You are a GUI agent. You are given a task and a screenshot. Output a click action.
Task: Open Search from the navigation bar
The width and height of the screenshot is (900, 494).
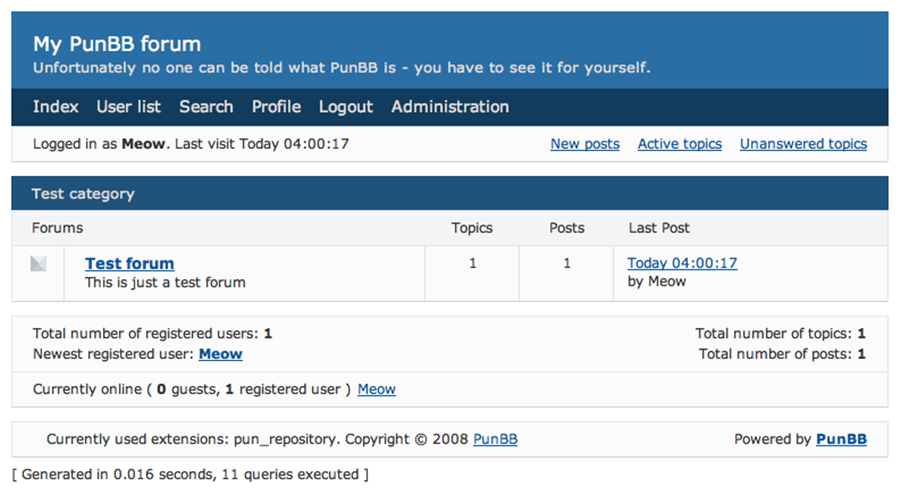click(206, 107)
